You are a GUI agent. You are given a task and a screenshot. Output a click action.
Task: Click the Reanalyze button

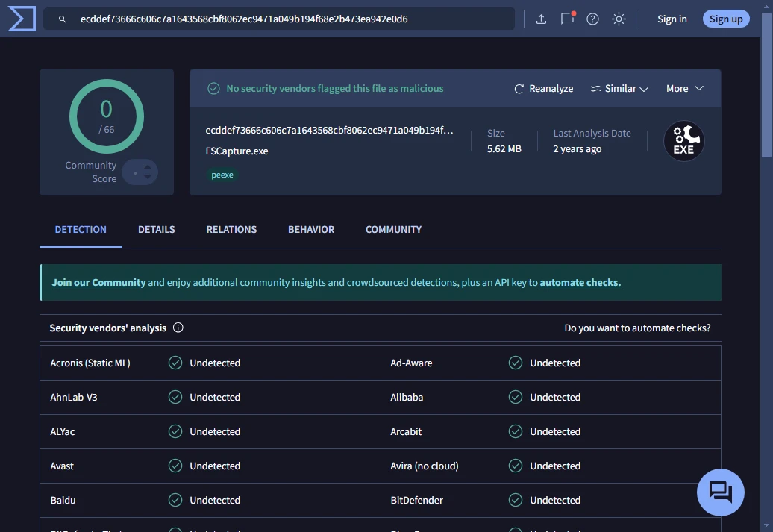click(x=543, y=89)
